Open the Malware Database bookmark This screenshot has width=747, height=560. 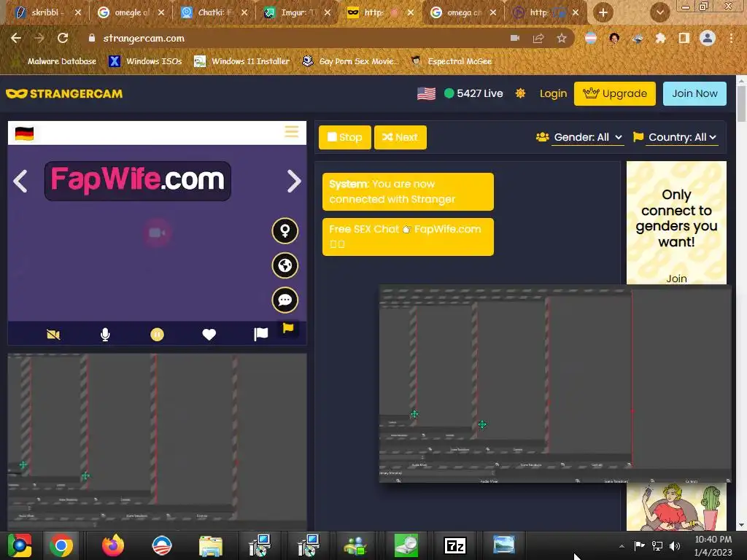[56, 61]
